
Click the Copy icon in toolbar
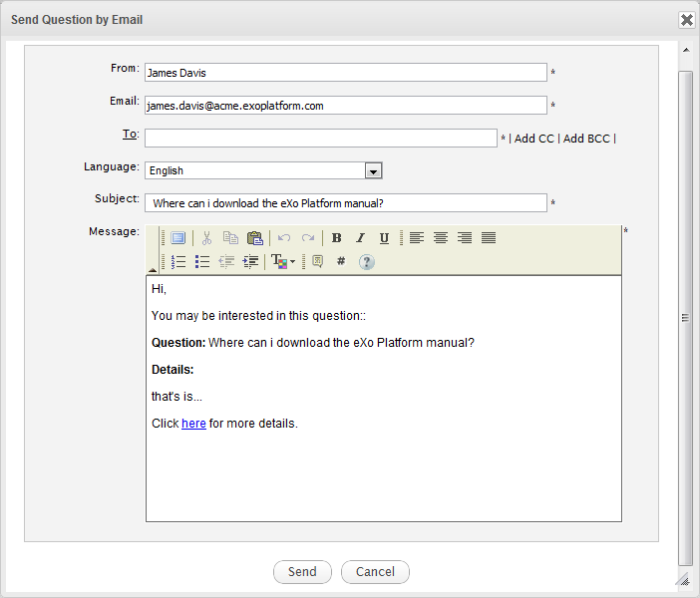pos(230,238)
